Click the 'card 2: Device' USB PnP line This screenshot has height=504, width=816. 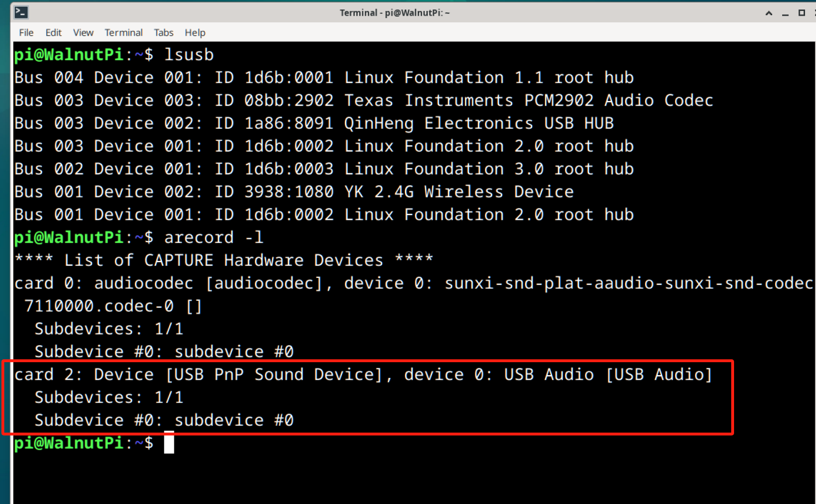point(363,375)
